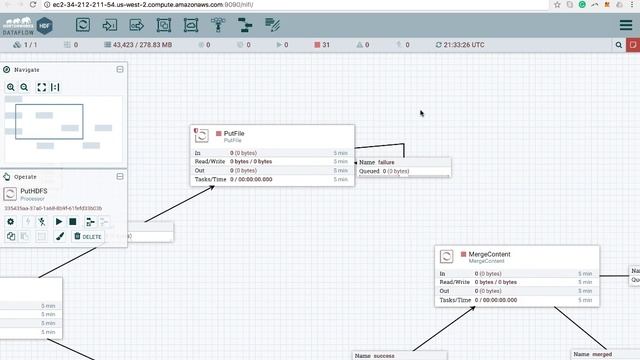Bookmark this page with the star
Image resolution: width=640 pixels, height=360 pixels.
point(557,4)
